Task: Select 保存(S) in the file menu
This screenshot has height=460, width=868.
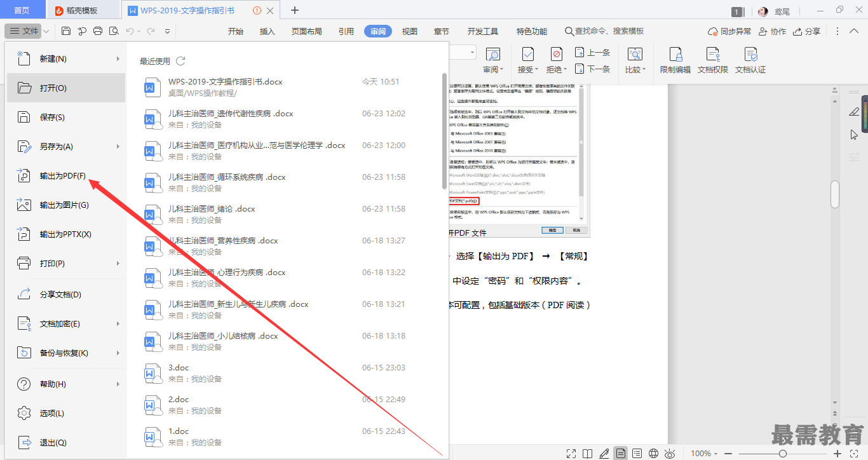Action: coord(66,117)
